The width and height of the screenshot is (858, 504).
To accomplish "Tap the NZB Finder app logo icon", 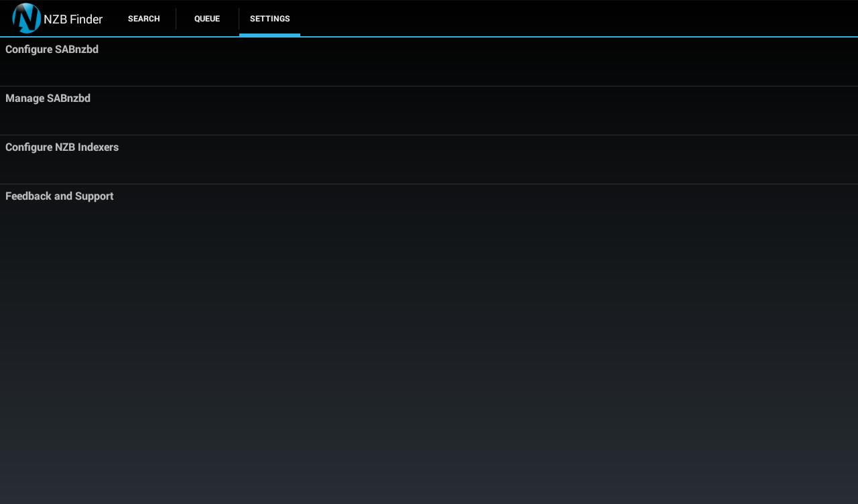I will tap(27, 18).
